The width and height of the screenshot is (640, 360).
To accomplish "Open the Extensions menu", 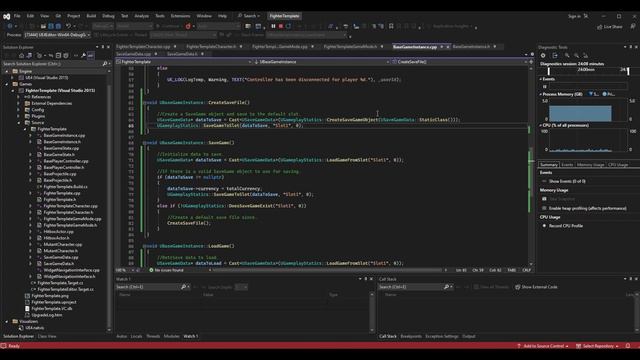I will 180,16.
